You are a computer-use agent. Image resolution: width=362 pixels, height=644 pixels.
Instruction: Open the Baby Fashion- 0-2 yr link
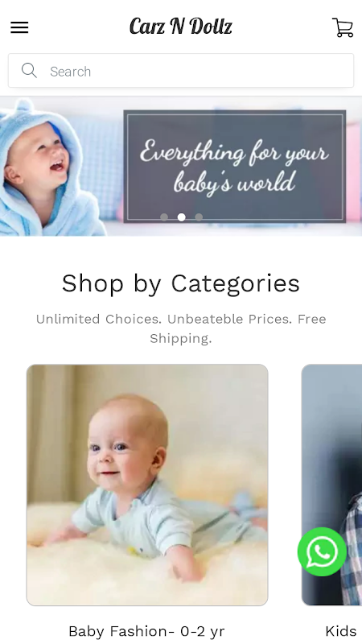click(x=146, y=631)
